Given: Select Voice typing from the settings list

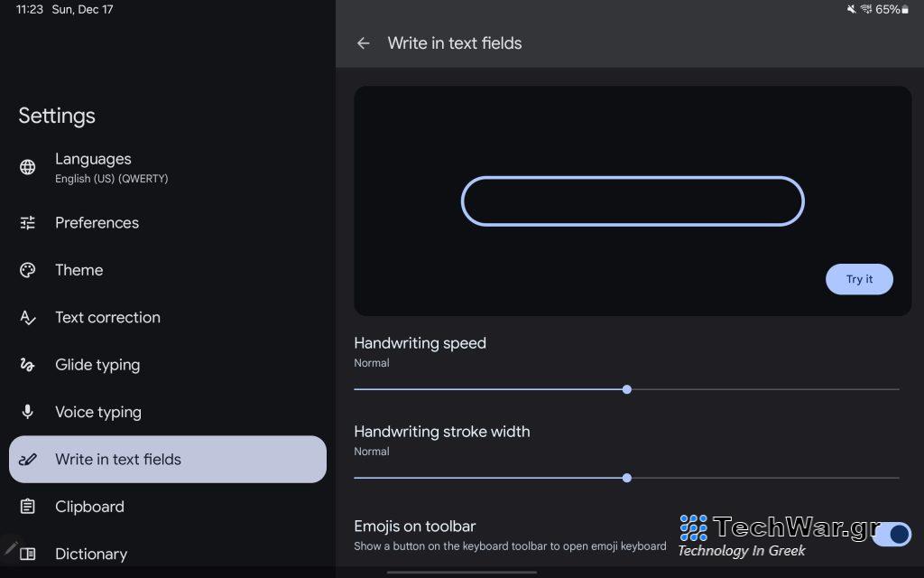Looking at the screenshot, I should (x=97, y=412).
